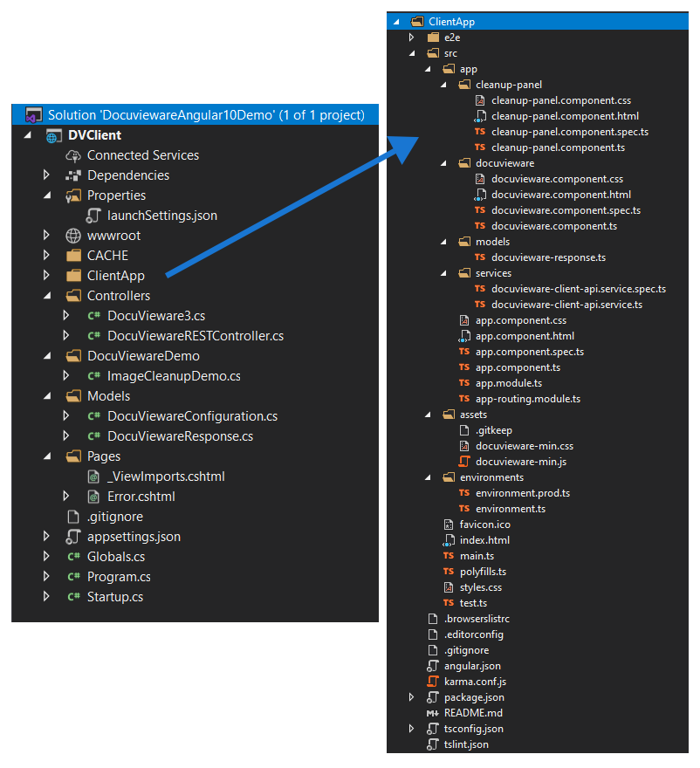Click the Properties wrench folder icon
The height and width of the screenshot is (768, 700).
tap(73, 195)
